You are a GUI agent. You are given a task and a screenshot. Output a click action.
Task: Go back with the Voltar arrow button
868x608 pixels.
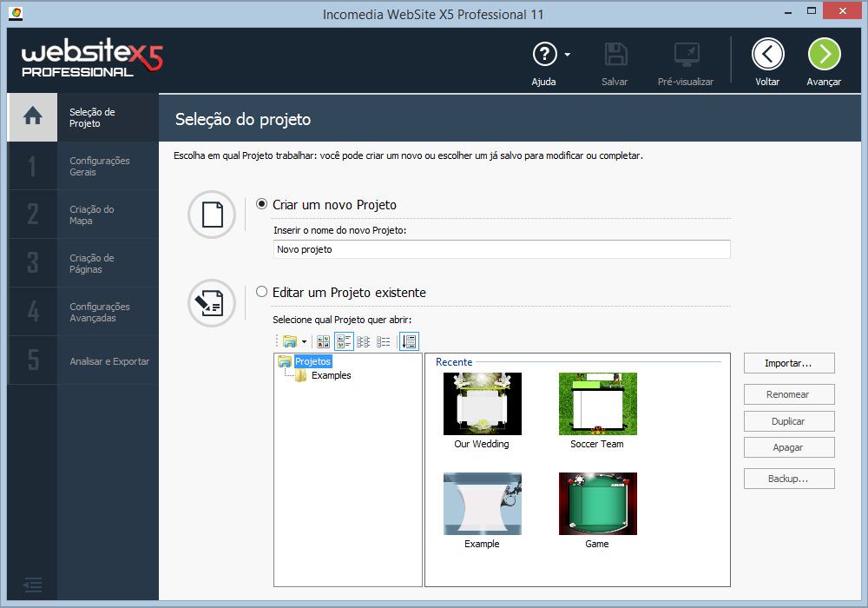[x=768, y=54]
